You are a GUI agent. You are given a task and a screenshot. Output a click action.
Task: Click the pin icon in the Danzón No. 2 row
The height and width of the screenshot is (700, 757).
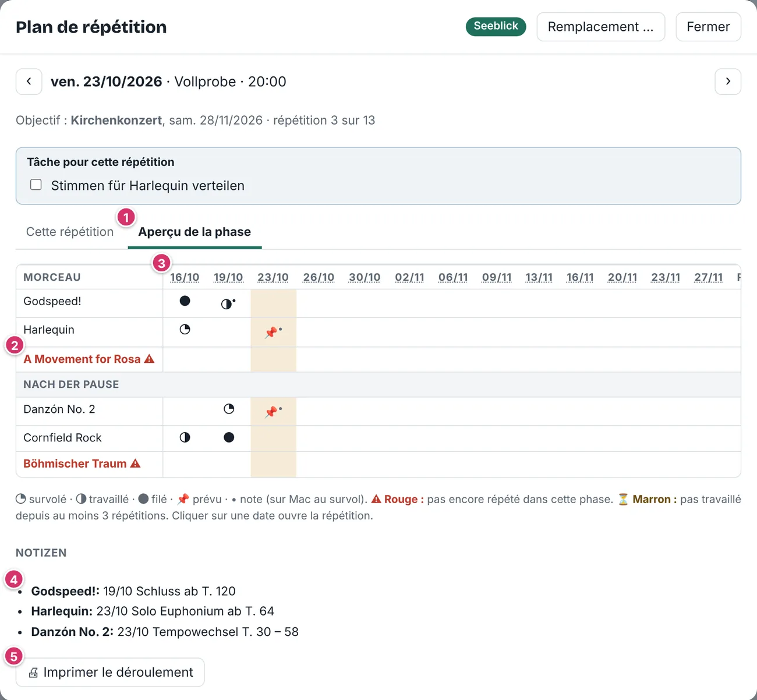271,412
